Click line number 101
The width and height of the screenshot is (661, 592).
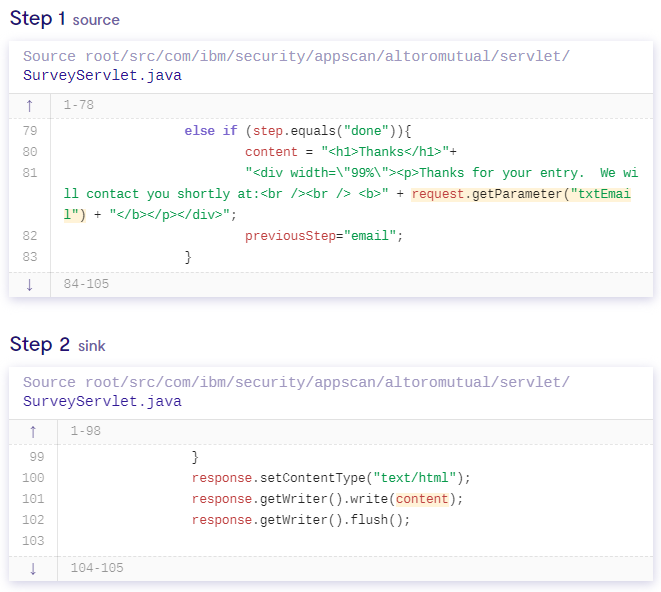click(33, 499)
